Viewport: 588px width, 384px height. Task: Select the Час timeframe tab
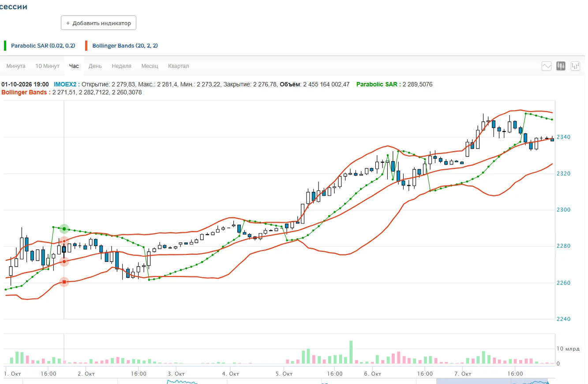(74, 66)
